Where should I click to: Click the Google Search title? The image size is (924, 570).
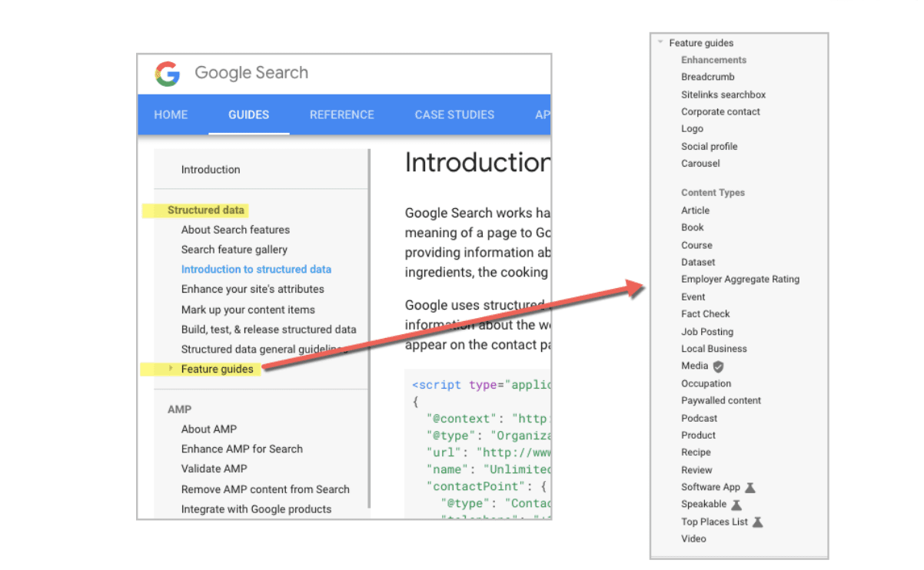pos(251,73)
